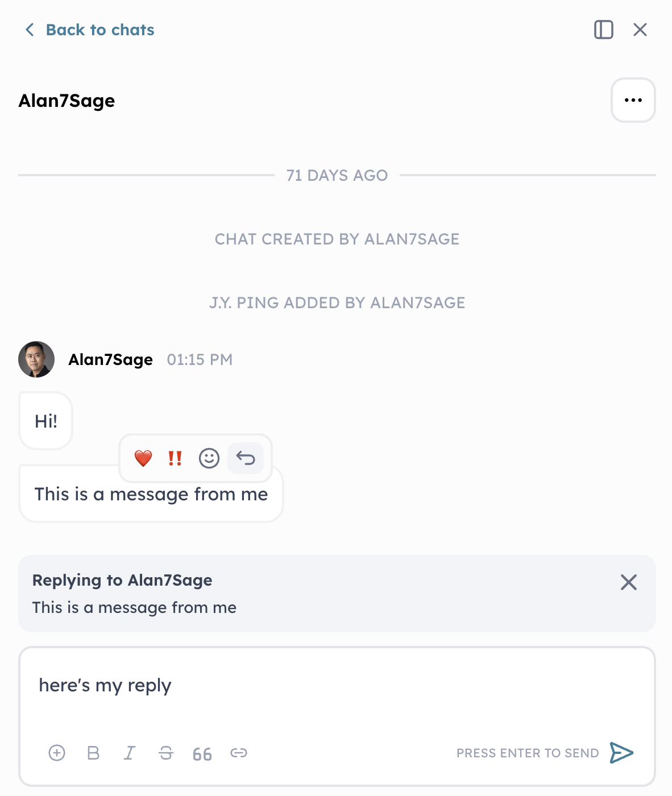Screen dimensions: 672x796
Task: Select the "This is a message from me" bubble
Action: tap(151, 500)
